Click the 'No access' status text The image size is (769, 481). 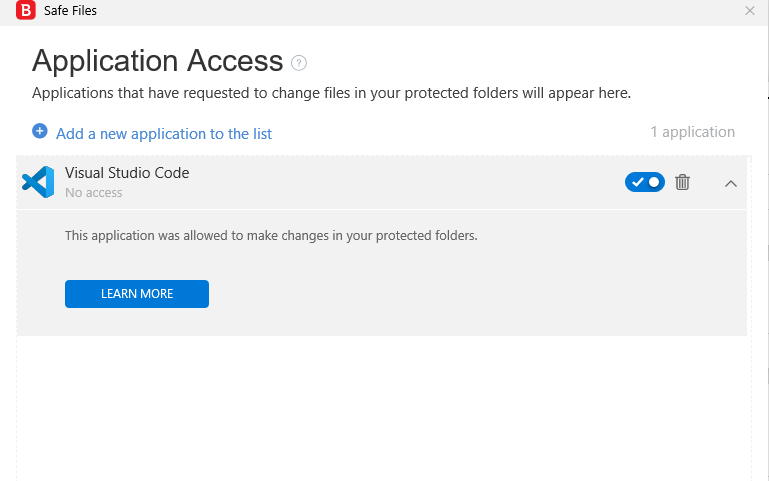[94, 193]
